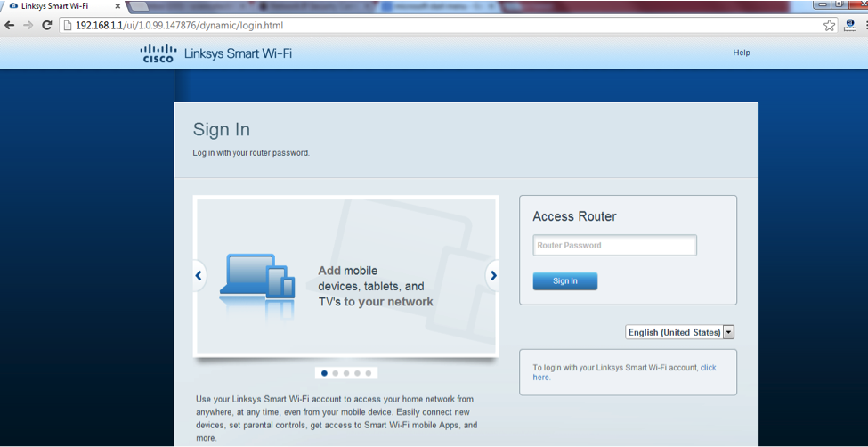Click the 'Access Router' heading
868x447 pixels.
574,216
